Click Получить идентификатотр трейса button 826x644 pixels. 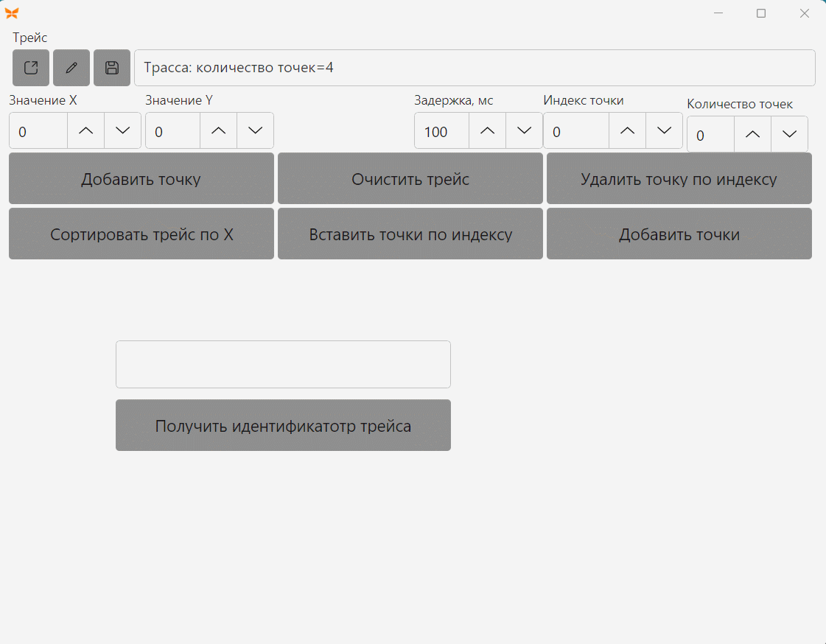click(284, 425)
